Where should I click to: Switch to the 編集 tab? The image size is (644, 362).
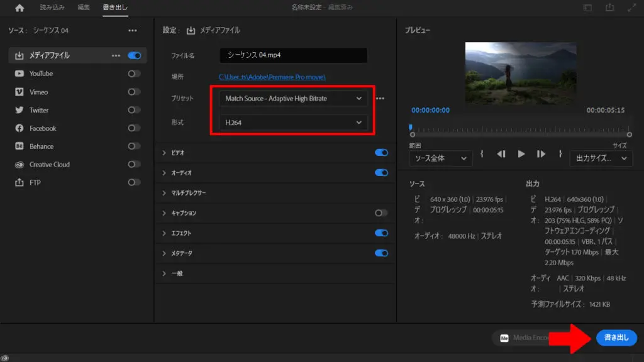click(84, 8)
